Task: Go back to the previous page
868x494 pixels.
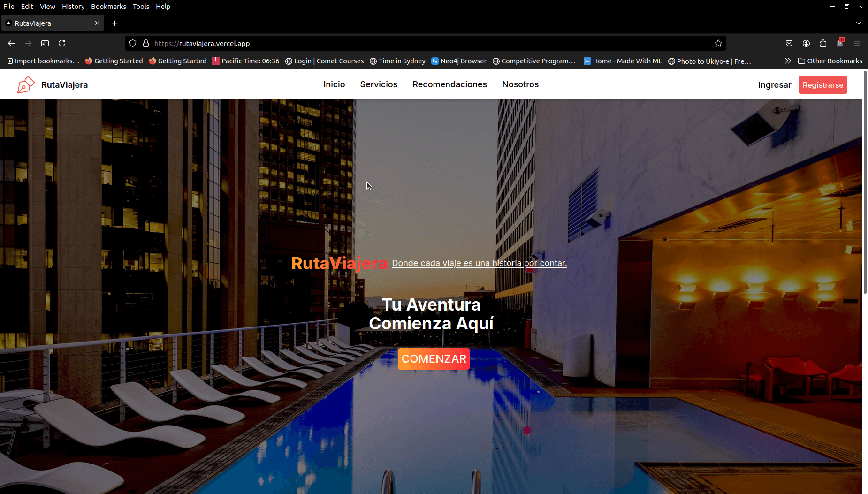Action: tap(11, 43)
